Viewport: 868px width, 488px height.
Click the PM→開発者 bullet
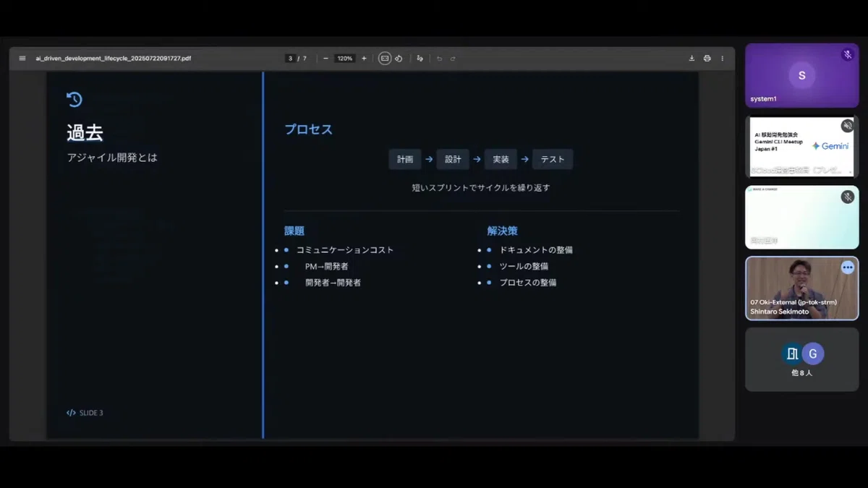point(326,267)
